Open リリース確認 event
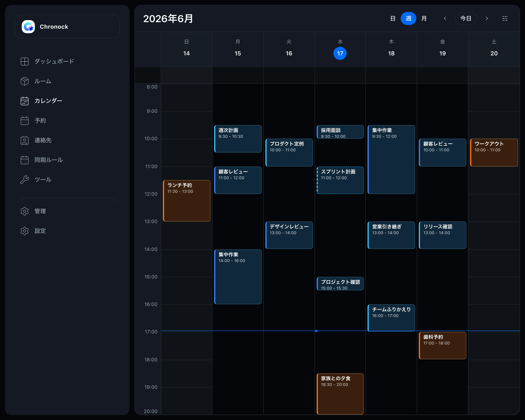Screen dimensions: 525x420 [442, 235]
